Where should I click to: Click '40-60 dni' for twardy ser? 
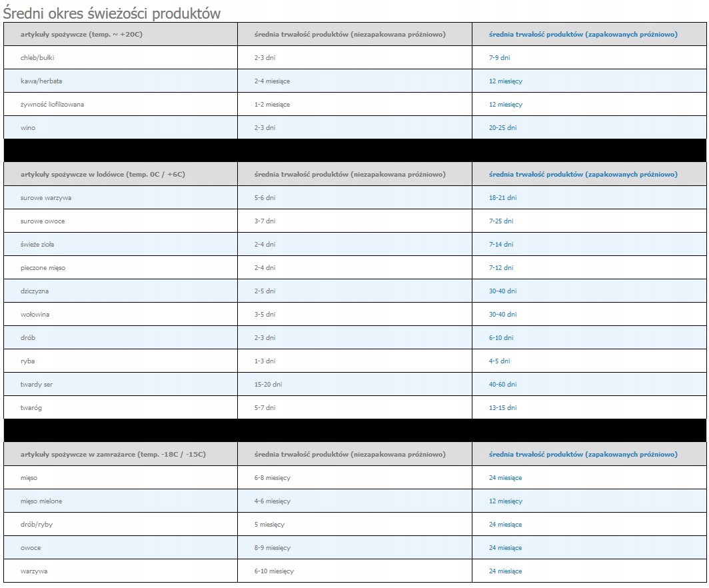pyautogui.click(x=503, y=385)
